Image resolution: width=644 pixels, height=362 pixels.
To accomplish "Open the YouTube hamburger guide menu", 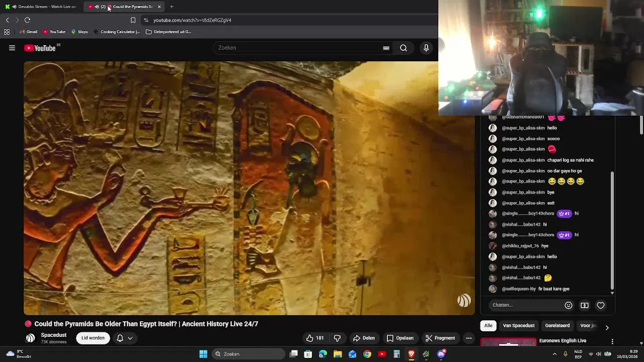I will coord(12,48).
